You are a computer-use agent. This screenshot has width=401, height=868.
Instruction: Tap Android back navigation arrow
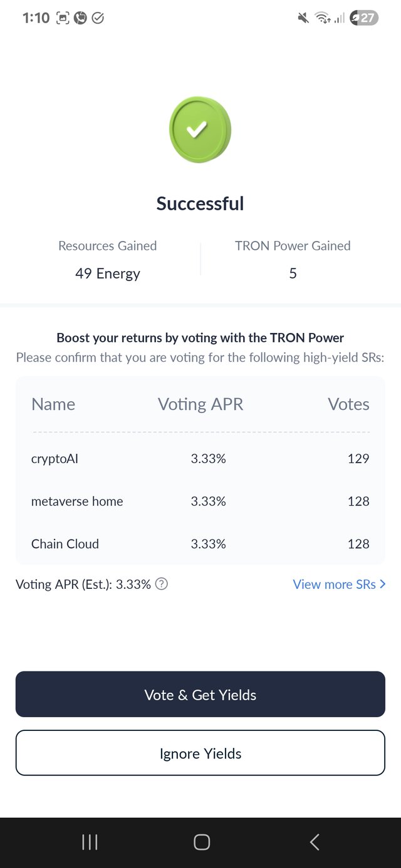315,842
